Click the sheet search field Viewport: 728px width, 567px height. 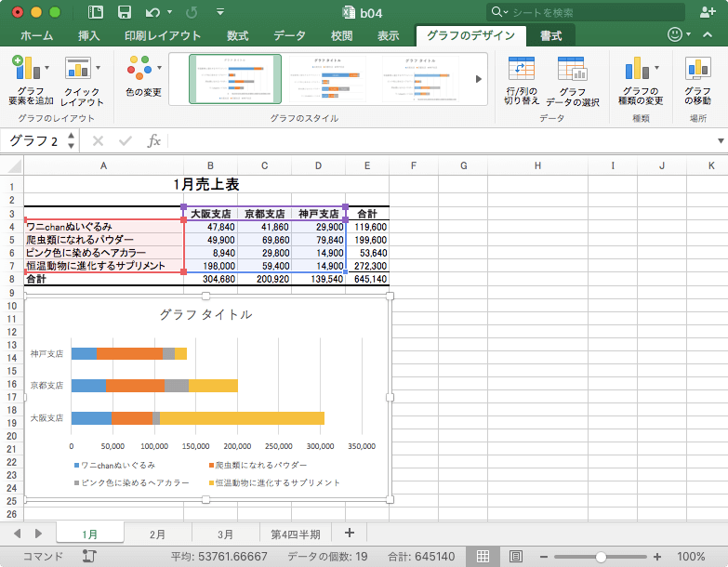pyautogui.click(x=586, y=12)
